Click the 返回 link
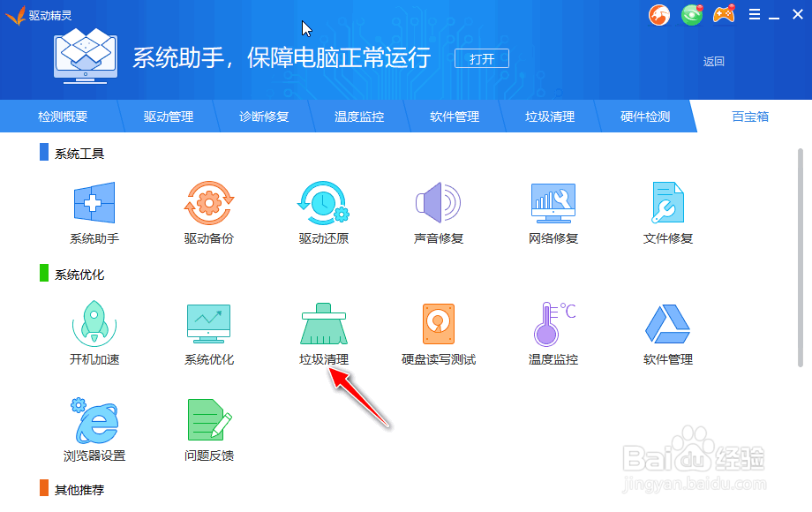Image resolution: width=812 pixels, height=512 pixels. (713, 62)
